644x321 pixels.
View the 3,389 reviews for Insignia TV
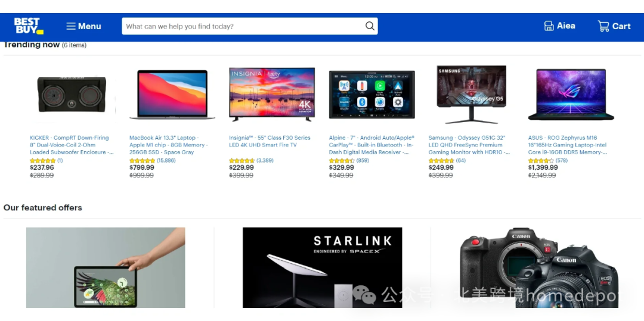(x=265, y=160)
